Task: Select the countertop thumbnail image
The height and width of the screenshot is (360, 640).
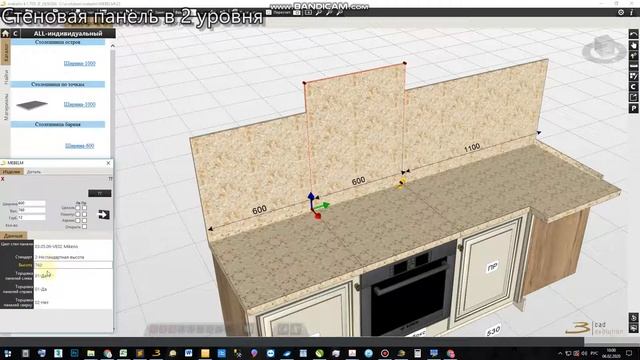Action: 32,105
